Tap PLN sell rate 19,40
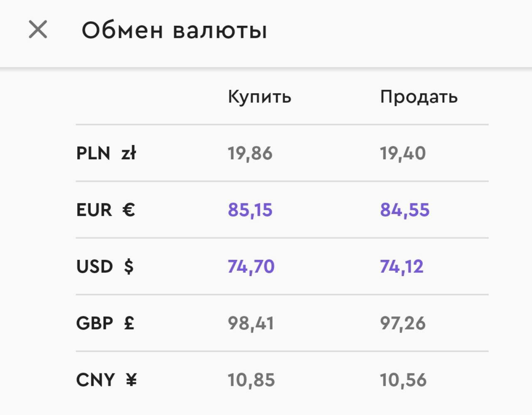 (403, 153)
